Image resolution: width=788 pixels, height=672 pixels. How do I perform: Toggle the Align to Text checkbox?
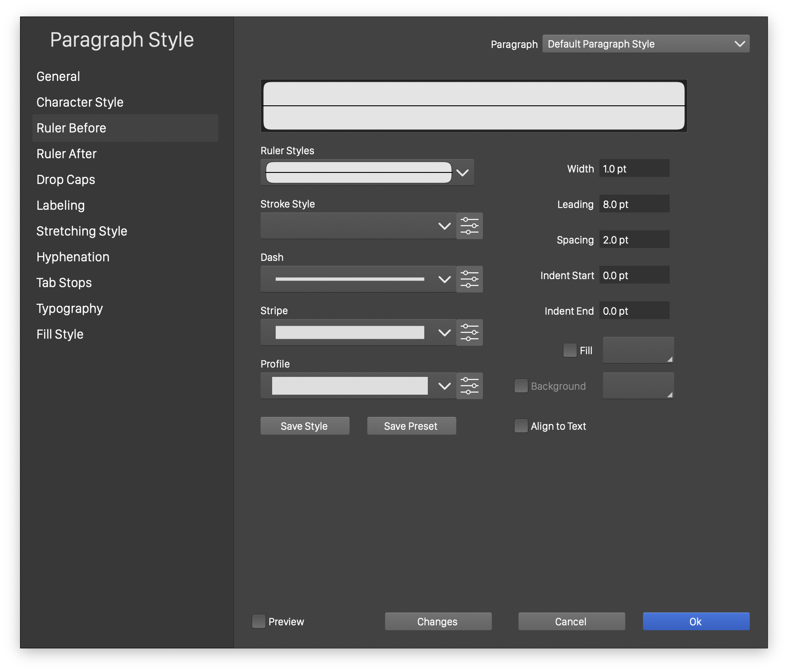point(521,426)
